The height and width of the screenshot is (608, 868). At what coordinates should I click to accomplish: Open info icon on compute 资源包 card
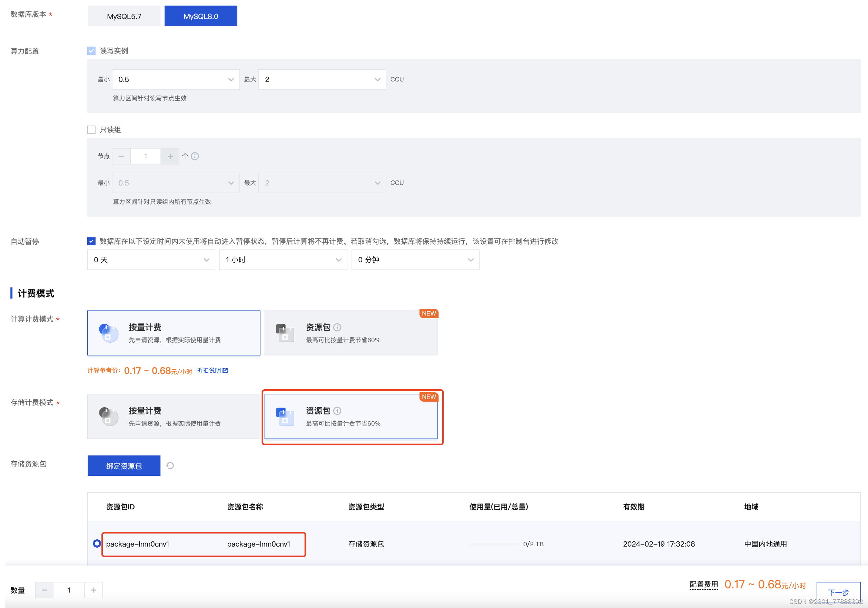pos(337,327)
